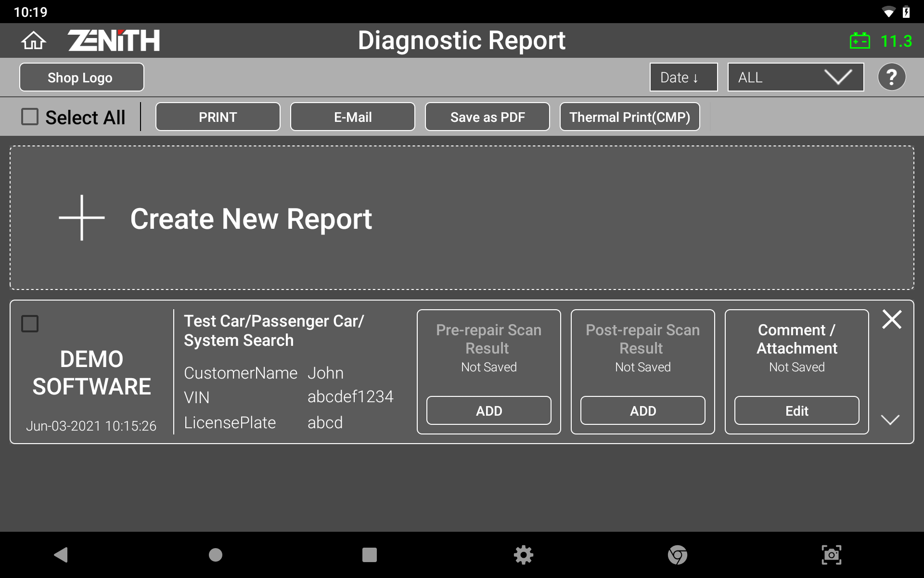Click the plus icon to create report

(x=82, y=218)
